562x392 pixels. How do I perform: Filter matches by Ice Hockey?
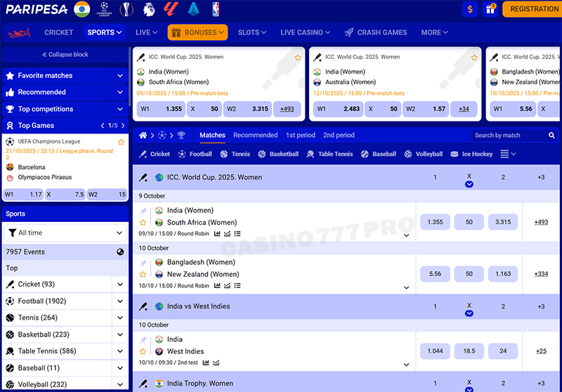471,154
